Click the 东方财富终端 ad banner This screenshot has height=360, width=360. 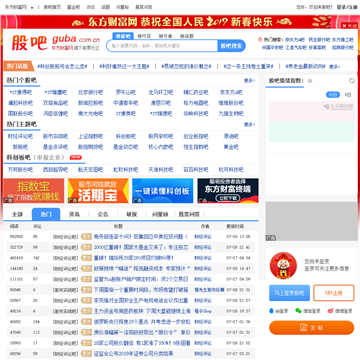pyautogui.click(x=228, y=191)
